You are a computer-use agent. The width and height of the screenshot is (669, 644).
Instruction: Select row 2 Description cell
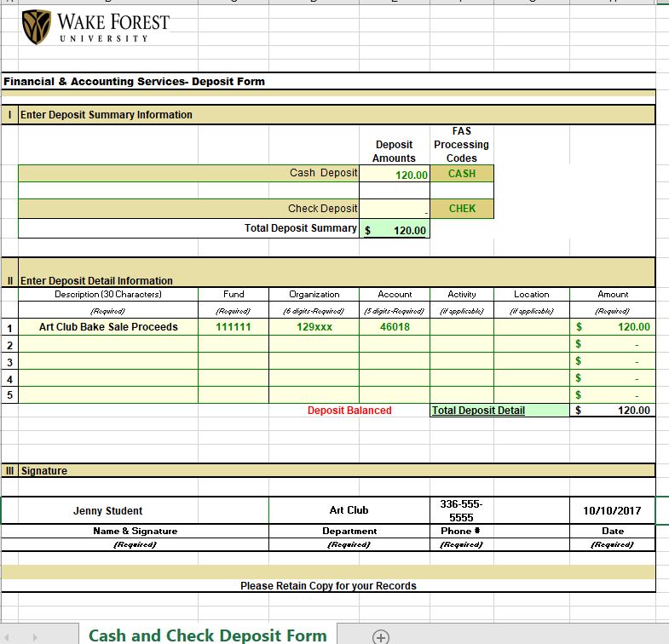(x=108, y=344)
